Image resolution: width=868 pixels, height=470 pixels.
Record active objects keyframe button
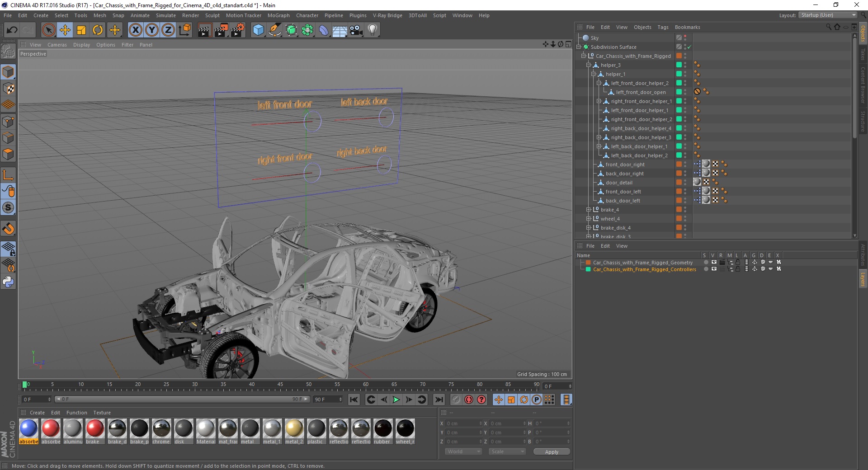456,399
